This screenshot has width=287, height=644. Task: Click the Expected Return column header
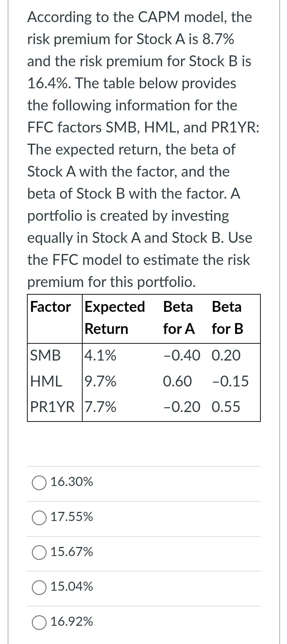[x=114, y=317]
